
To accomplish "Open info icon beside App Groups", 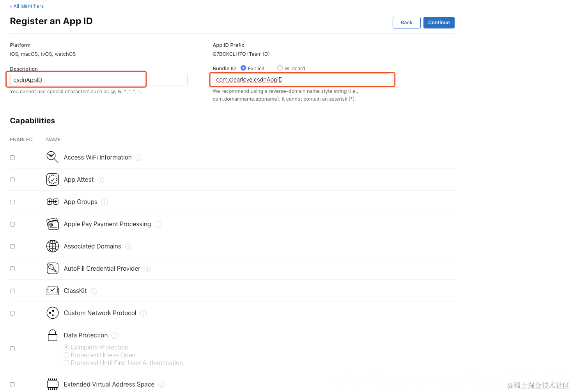I will tap(104, 202).
